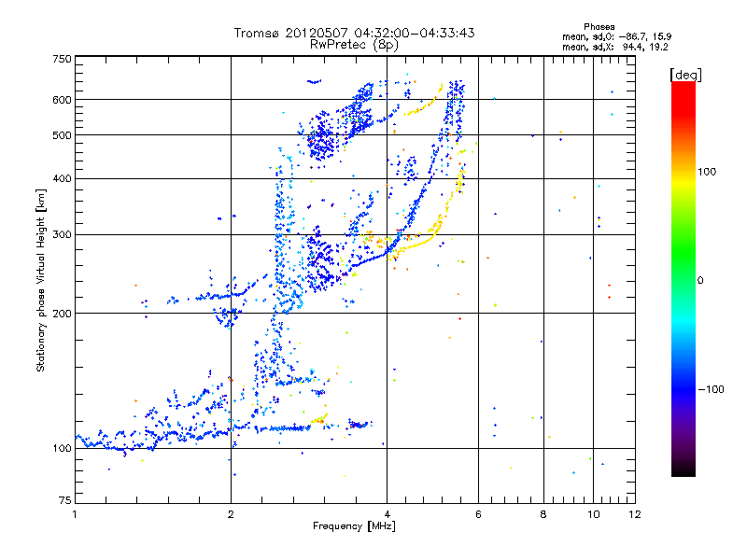Click the 'mean, sd,X: 94.4, 19.2' line

click(x=615, y=48)
